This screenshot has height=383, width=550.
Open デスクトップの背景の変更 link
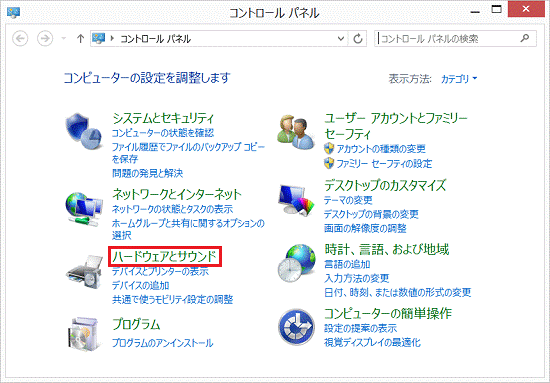point(371,214)
